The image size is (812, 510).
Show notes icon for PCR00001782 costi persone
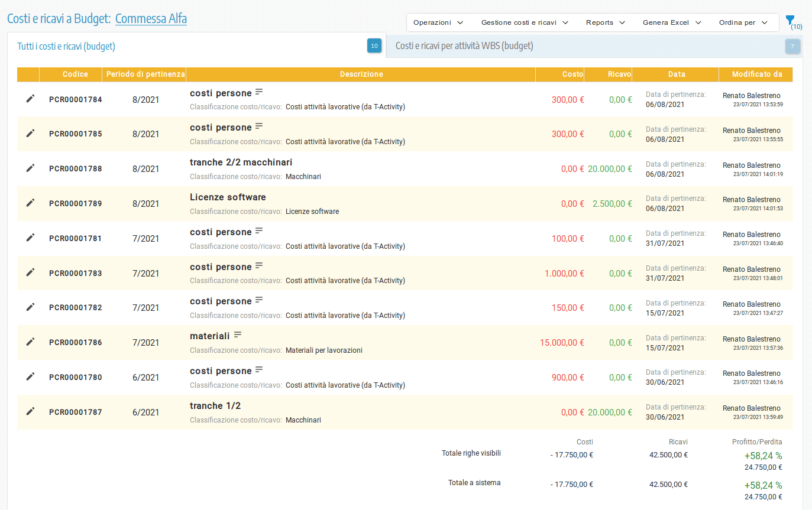[x=259, y=300]
